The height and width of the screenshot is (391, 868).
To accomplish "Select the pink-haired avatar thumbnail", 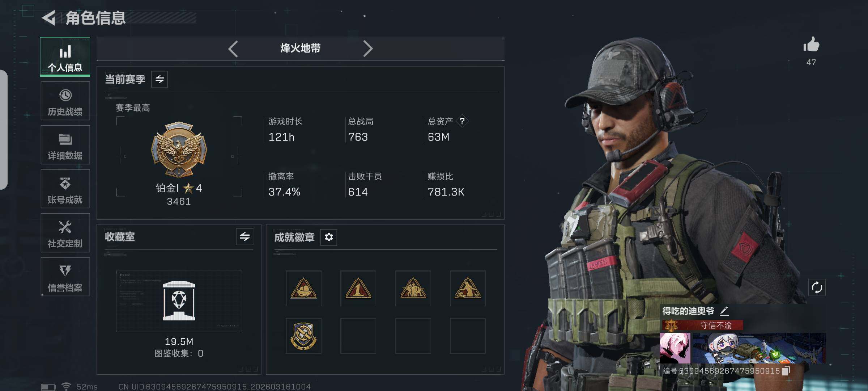I will pos(675,348).
